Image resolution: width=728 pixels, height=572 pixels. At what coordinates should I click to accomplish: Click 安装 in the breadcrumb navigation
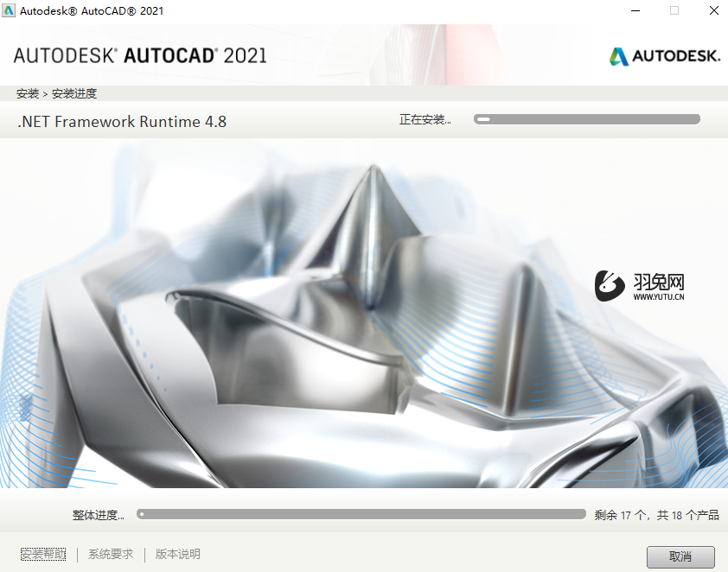coord(23,93)
